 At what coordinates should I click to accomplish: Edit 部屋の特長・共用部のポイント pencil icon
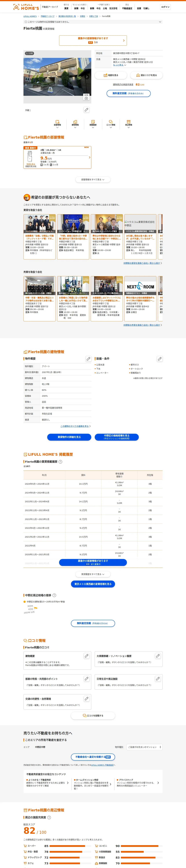[x=86, y=679]
